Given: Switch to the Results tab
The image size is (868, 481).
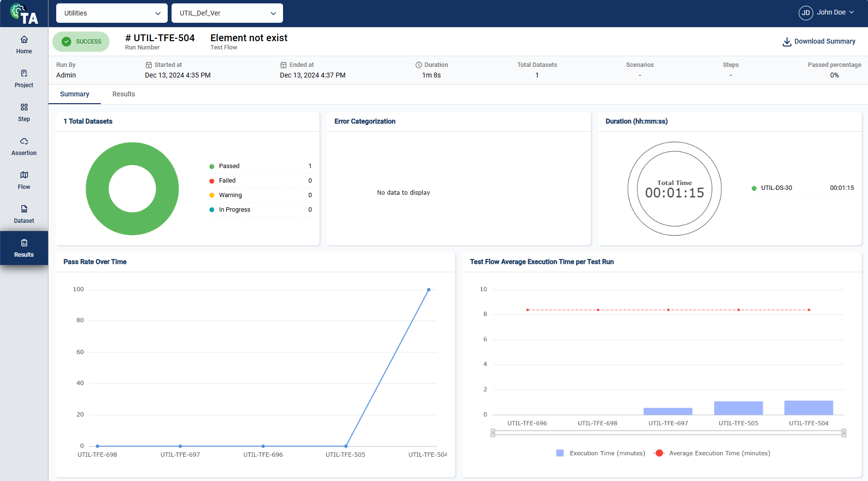Looking at the screenshot, I should pyautogui.click(x=124, y=94).
